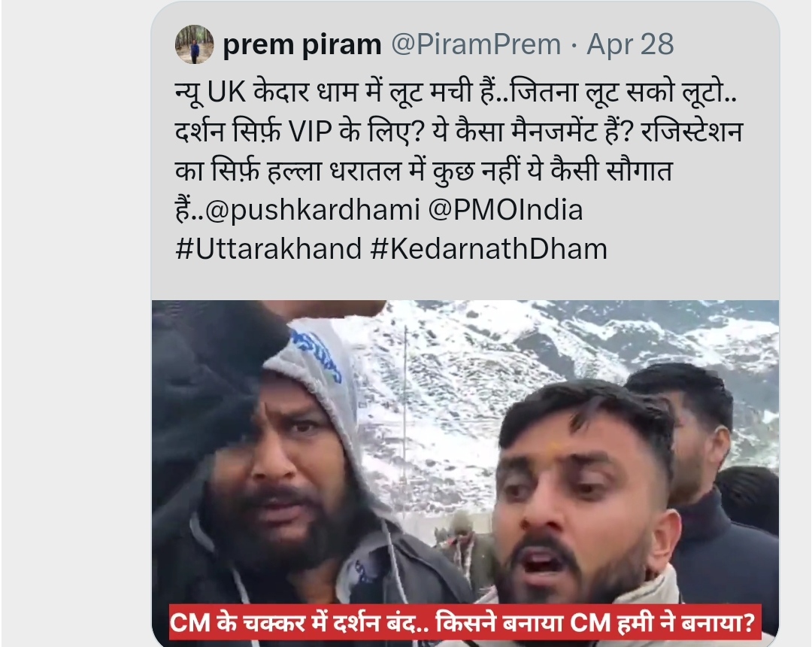
Task: Open prem piram's profile avatar
Action: tap(194, 44)
